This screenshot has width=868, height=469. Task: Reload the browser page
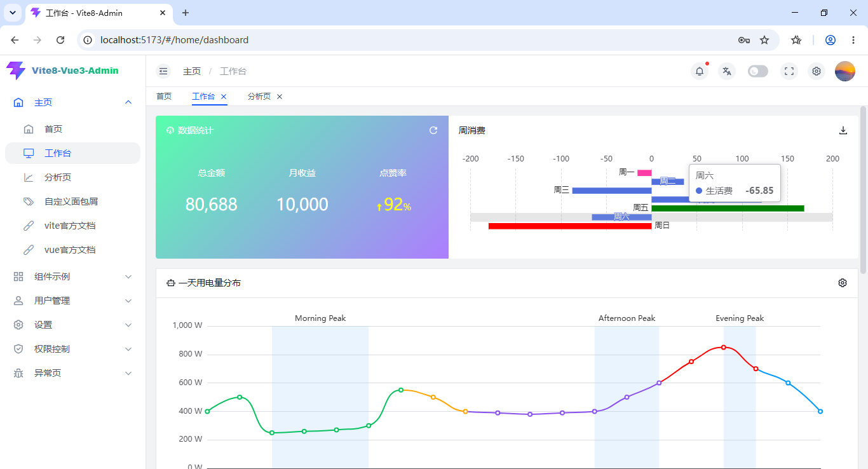coord(60,40)
